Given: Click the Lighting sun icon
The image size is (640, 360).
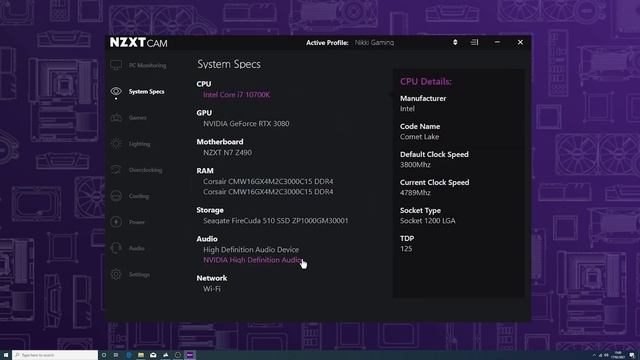Looking at the screenshot, I should tap(116, 144).
